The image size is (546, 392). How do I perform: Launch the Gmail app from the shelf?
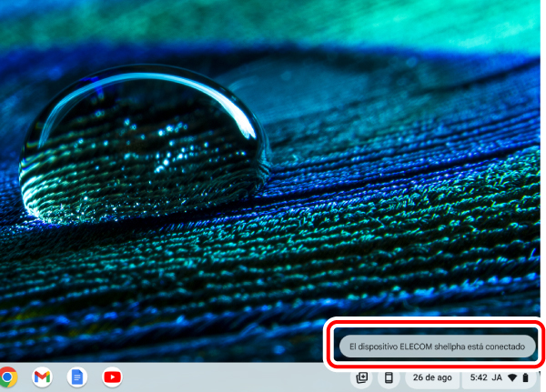(x=42, y=377)
